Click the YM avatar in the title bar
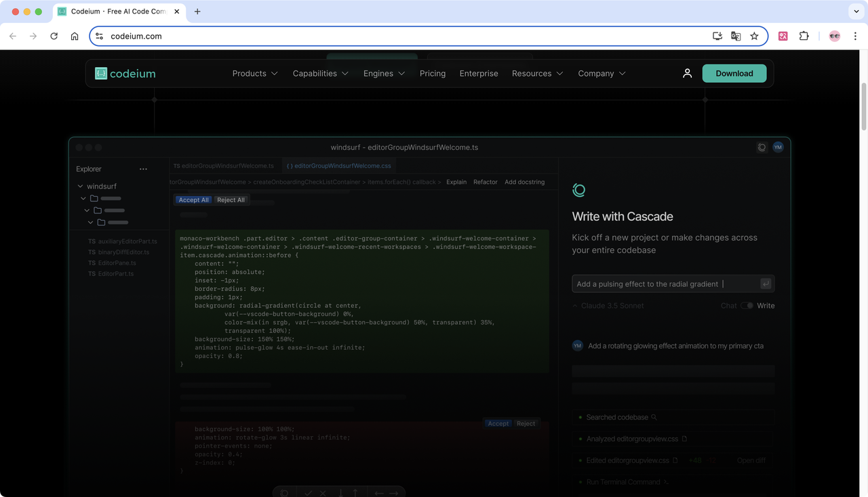This screenshot has width=868, height=497. tap(778, 147)
